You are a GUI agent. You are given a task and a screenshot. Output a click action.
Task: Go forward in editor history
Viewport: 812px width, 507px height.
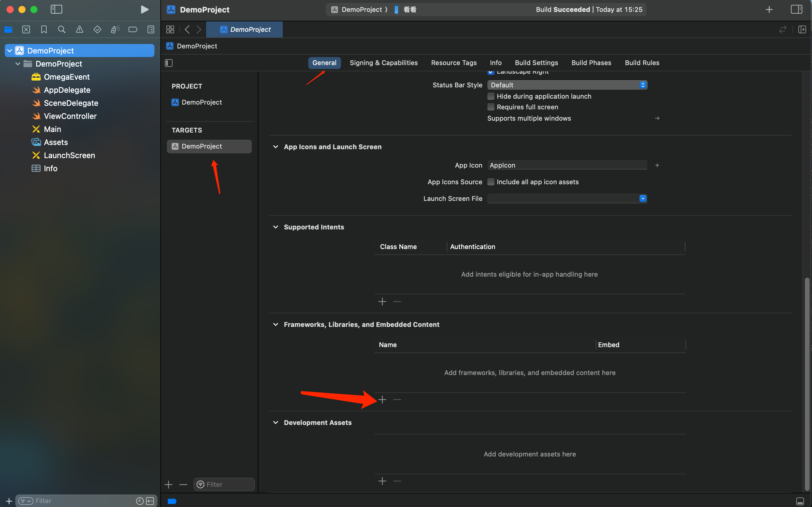[x=199, y=29]
